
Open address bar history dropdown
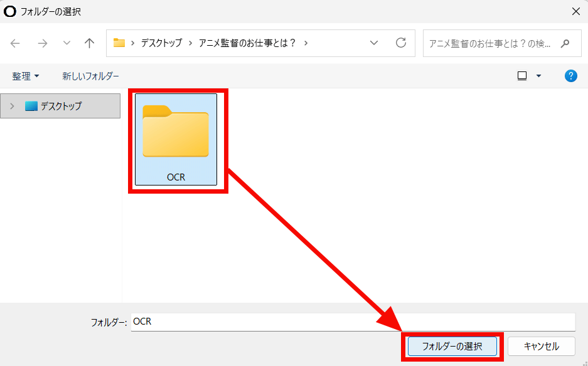pyautogui.click(x=374, y=43)
